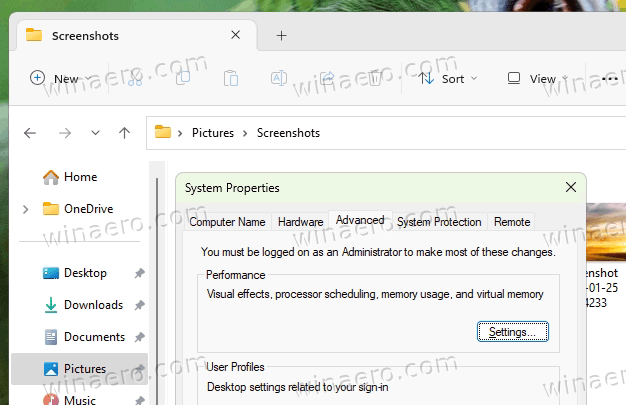Screen dimensions: 626x405
Task: Go back with the Back arrow
Action: click(30, 133)
